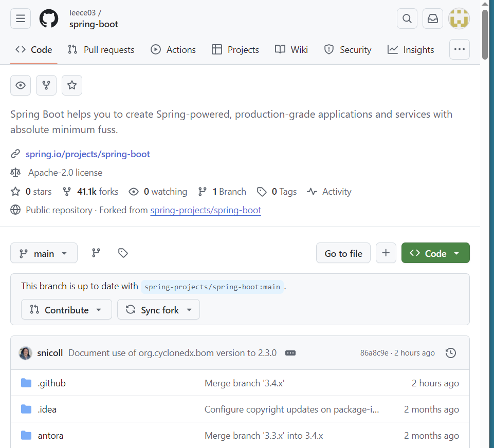Open snicoll author profile name
494x448 pixels.
[x=50, y=353]
